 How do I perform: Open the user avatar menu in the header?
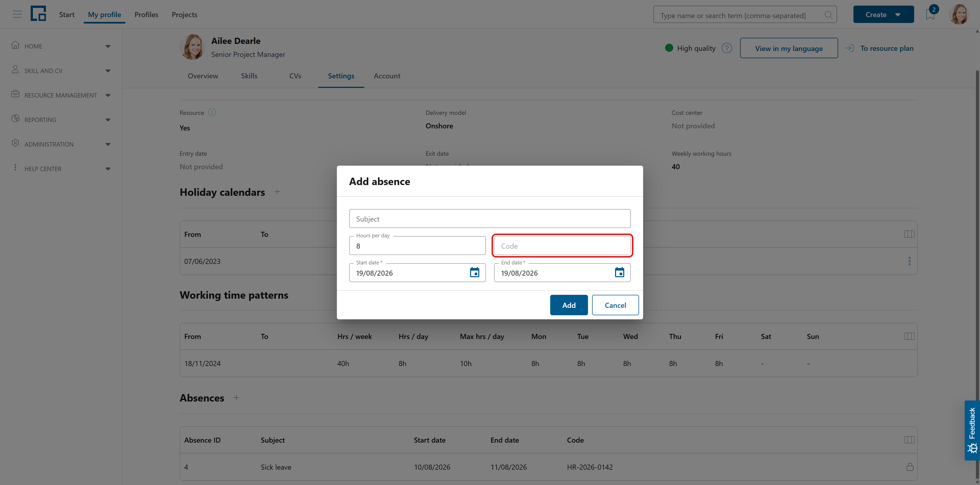coord(959,15)
